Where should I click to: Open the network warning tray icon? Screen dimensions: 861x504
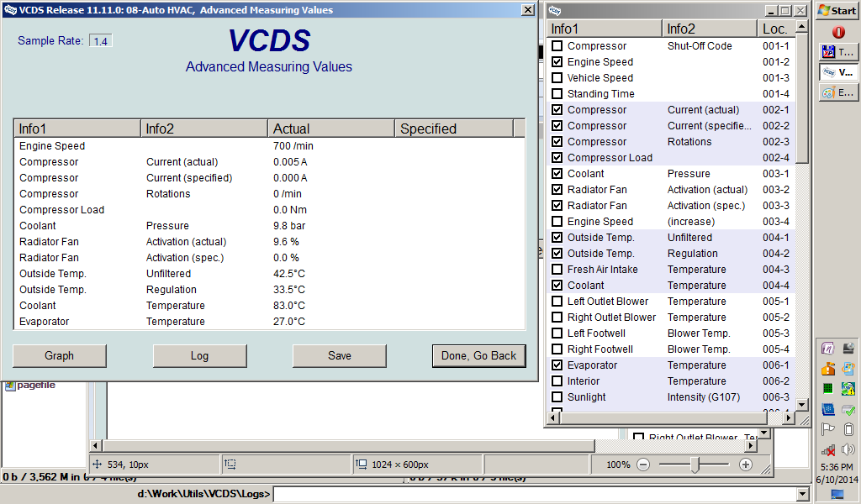pyautogui.click(x=848, y=389)
